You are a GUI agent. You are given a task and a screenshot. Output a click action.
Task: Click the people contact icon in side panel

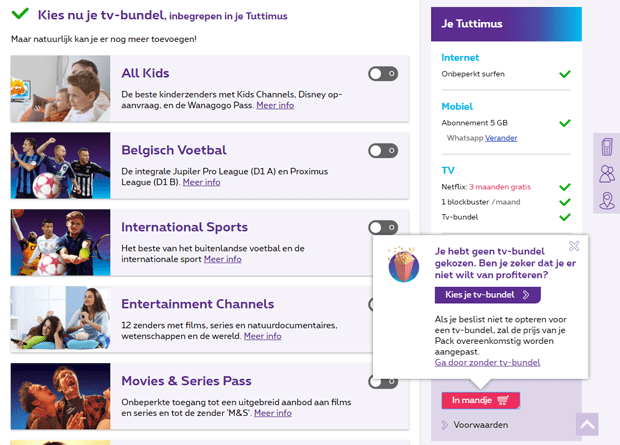pyautogui.click(x=606, y=174)
